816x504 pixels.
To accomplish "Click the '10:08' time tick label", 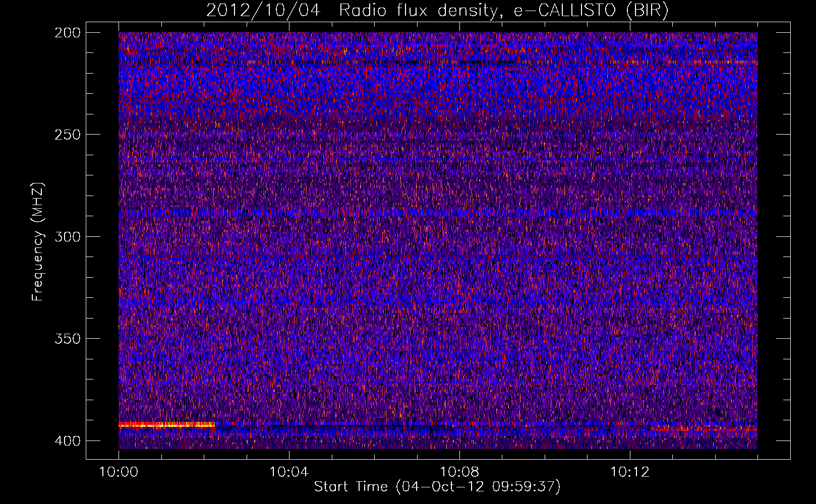I will point(459,472).
